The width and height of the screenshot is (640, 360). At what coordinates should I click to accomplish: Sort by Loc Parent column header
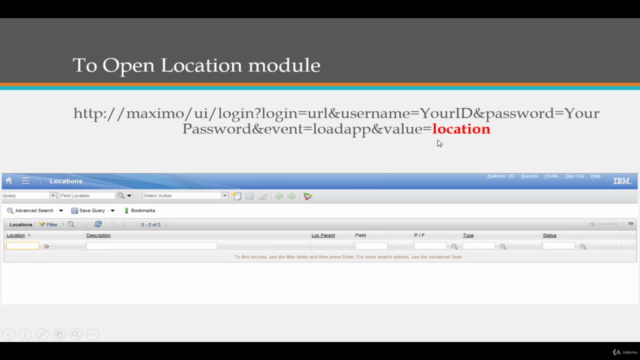pos(323,236)
